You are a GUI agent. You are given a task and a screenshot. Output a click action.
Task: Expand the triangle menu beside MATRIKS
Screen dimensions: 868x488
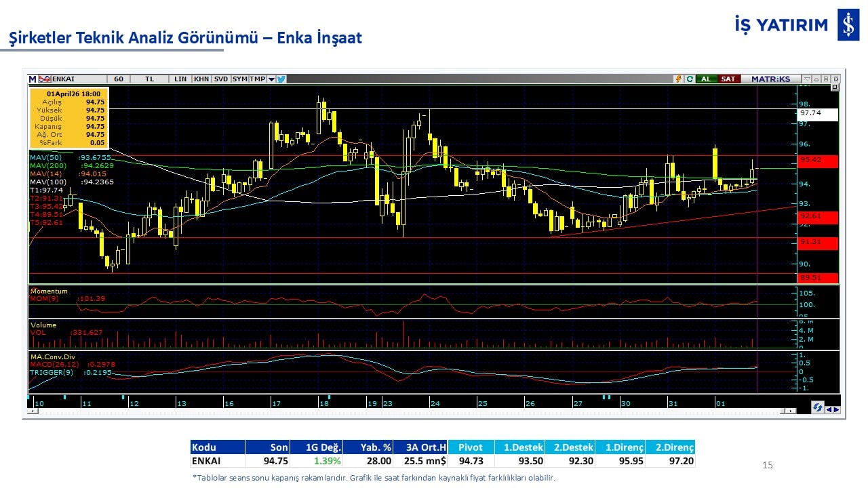(x=807, y=79)
